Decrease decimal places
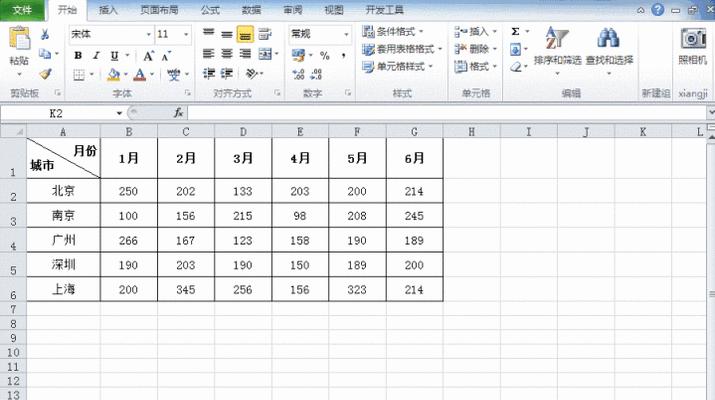Screen dimensions: 715x400 click(316, 74)
